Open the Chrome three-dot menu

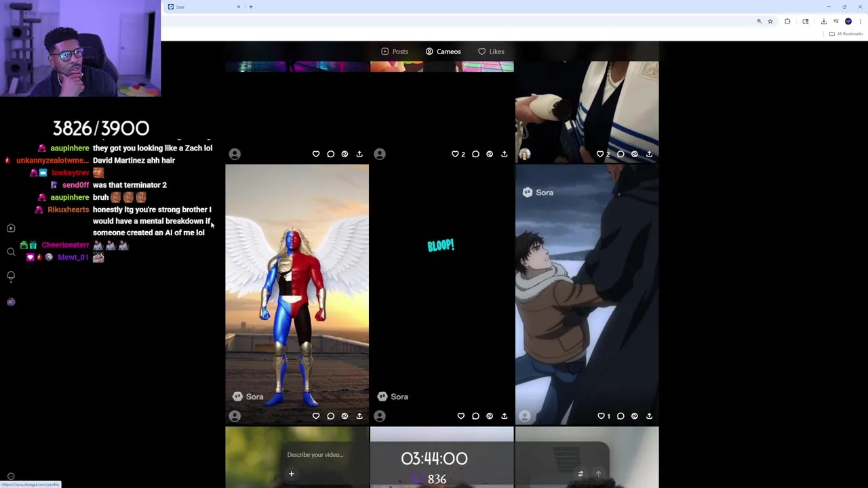860,22
